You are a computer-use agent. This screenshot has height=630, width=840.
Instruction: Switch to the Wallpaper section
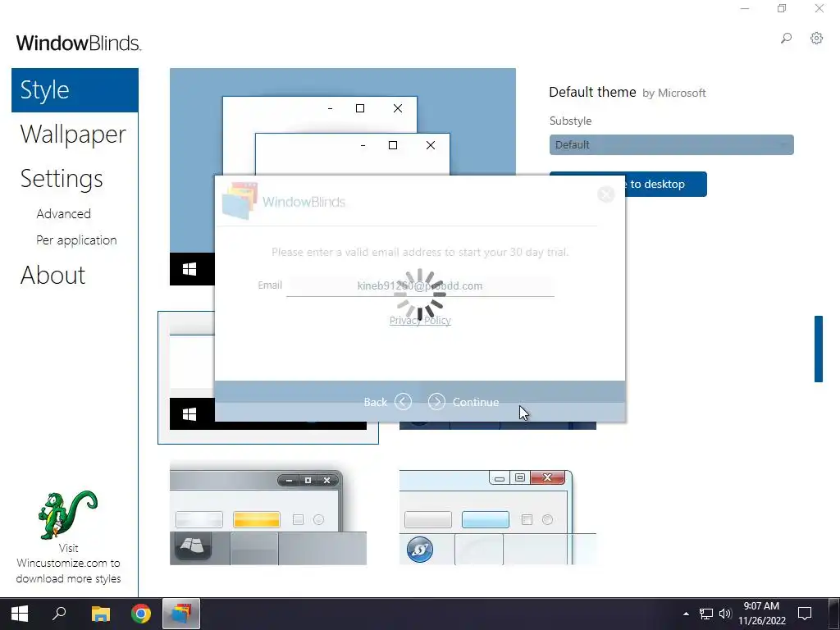[x=73, y=134]
